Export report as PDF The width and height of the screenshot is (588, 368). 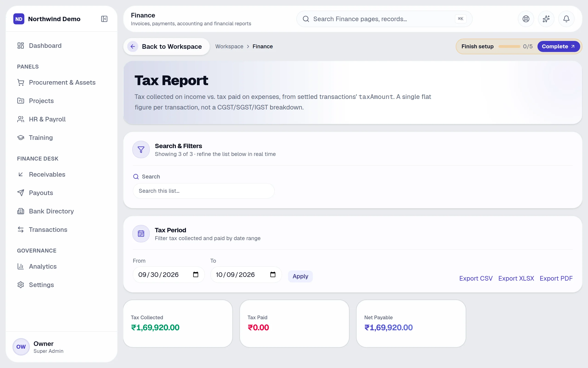tap(556, 278)
